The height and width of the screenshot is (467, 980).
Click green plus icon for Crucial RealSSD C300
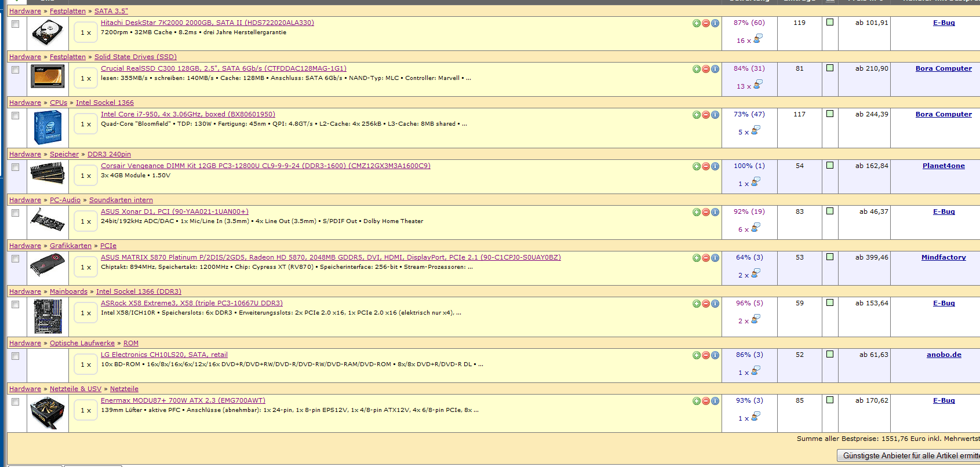(697, 69)
